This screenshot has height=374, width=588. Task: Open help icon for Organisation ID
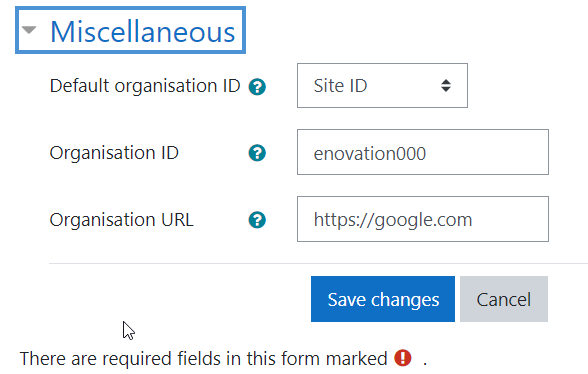[257, 153]
